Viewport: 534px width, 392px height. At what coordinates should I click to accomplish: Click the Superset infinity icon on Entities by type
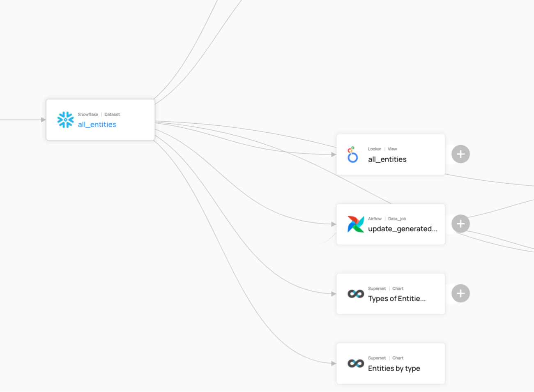coord(355,363)
